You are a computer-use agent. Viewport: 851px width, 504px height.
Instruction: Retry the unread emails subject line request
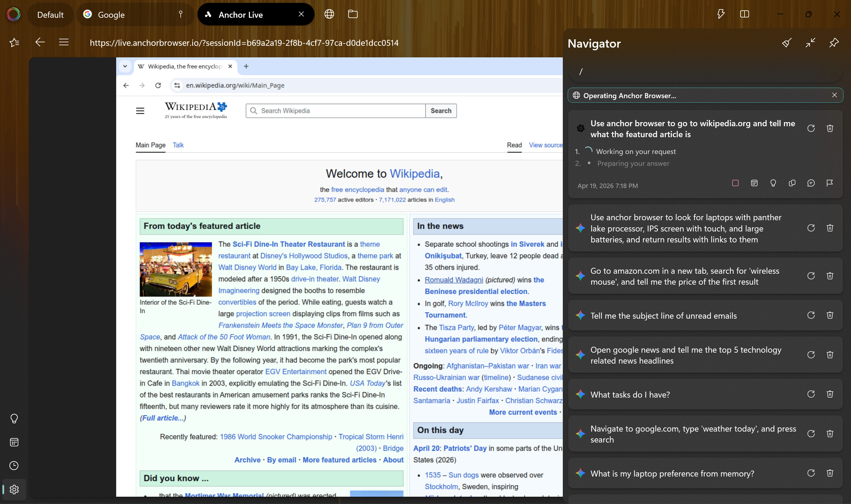coord(811,315)
